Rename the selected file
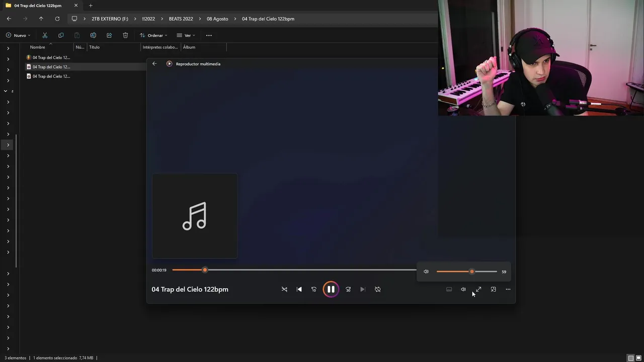 (93, 35)
